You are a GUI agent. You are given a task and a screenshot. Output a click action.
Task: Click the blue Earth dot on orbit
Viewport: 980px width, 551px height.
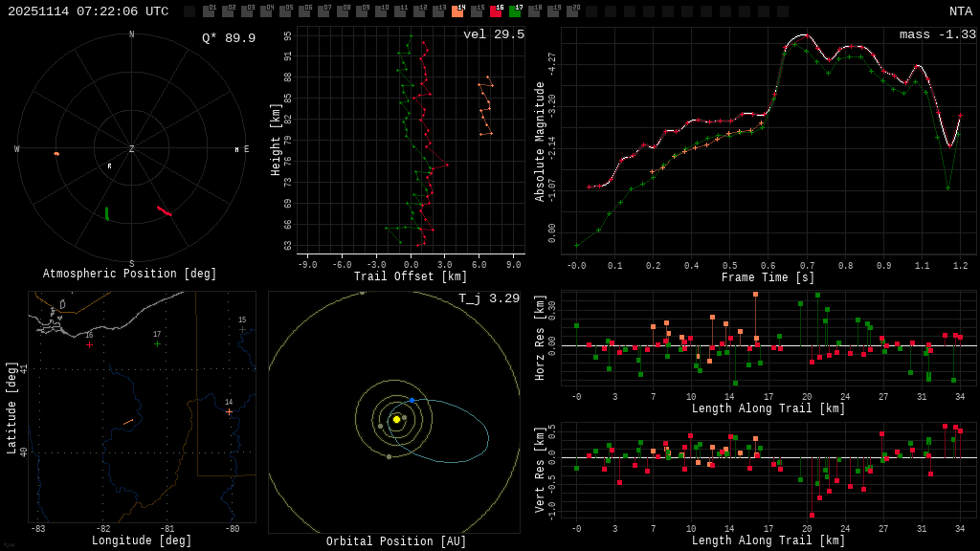412,400
